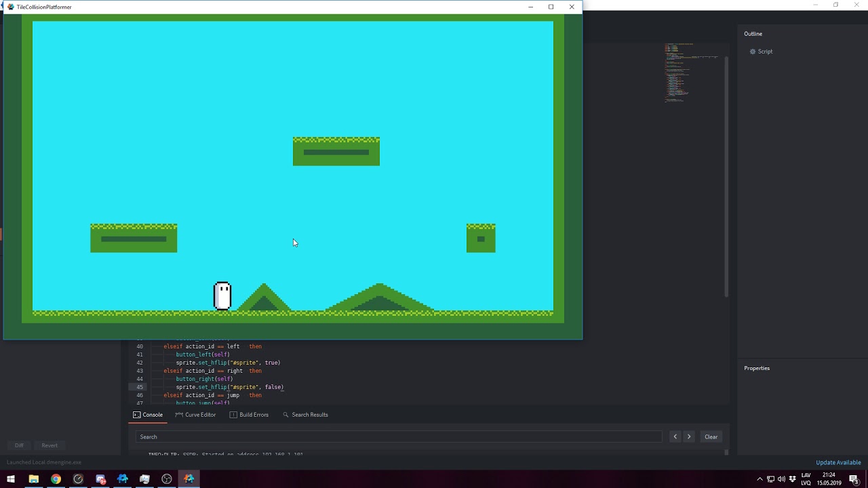Viewport: 868px width, 488px height.
Task: Open File Explorer from the taskbar
Action: 33,479
